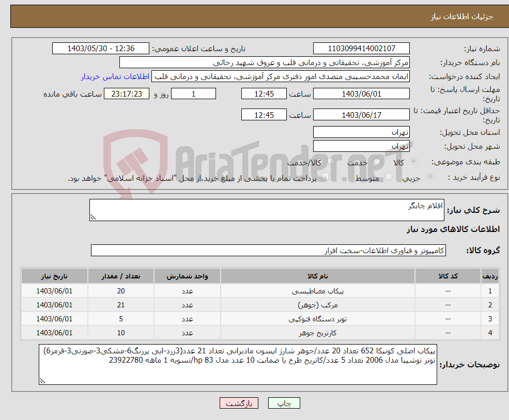Click price validity date 1403/06/17 field
509x420 pixels.
(361, 115)
